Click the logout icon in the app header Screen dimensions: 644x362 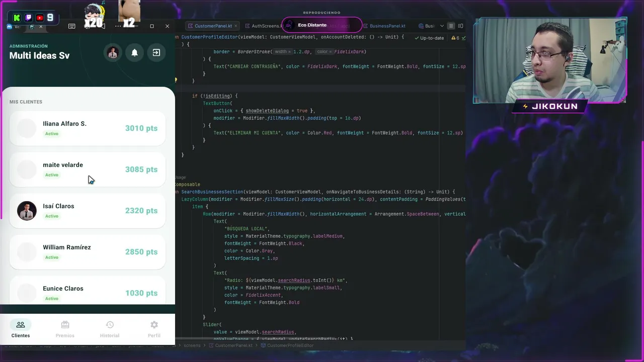point(156,52)
